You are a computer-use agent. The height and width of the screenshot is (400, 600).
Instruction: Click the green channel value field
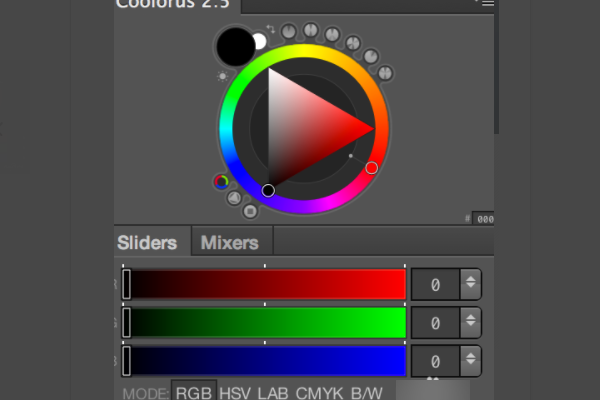click(x=435, y=323)
